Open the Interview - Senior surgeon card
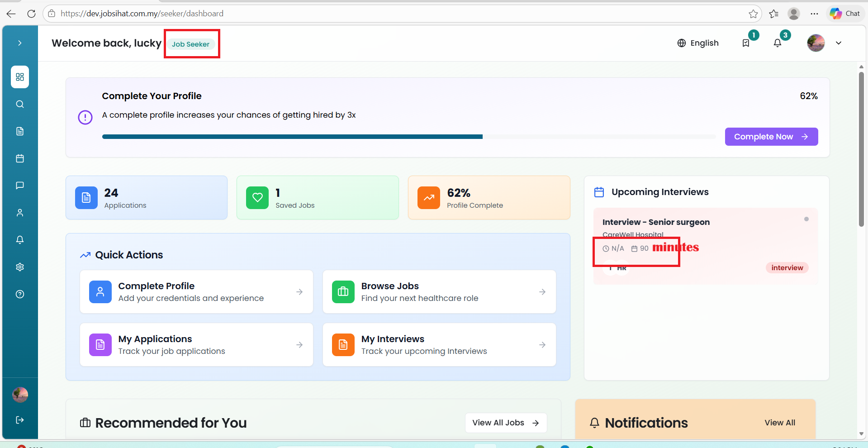The width and height of the screenshot is (868, 448). [705, 222]
